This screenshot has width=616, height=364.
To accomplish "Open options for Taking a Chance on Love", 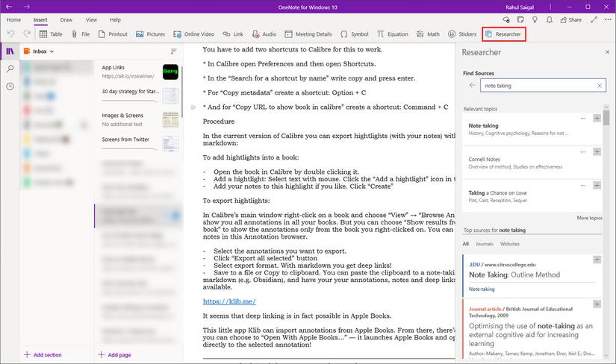I will pyautogui.click(x=583, y=185).
